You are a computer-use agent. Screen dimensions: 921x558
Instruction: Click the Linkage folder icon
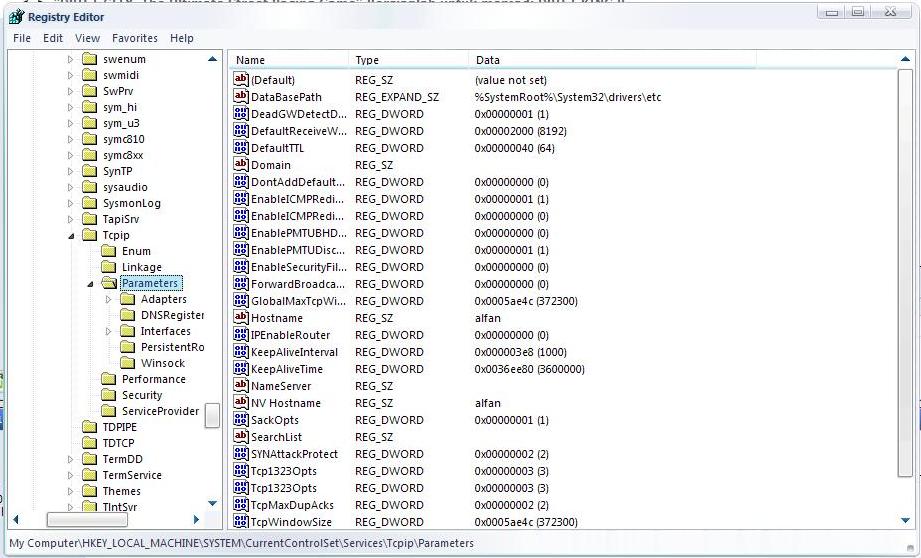coord(109,267)
